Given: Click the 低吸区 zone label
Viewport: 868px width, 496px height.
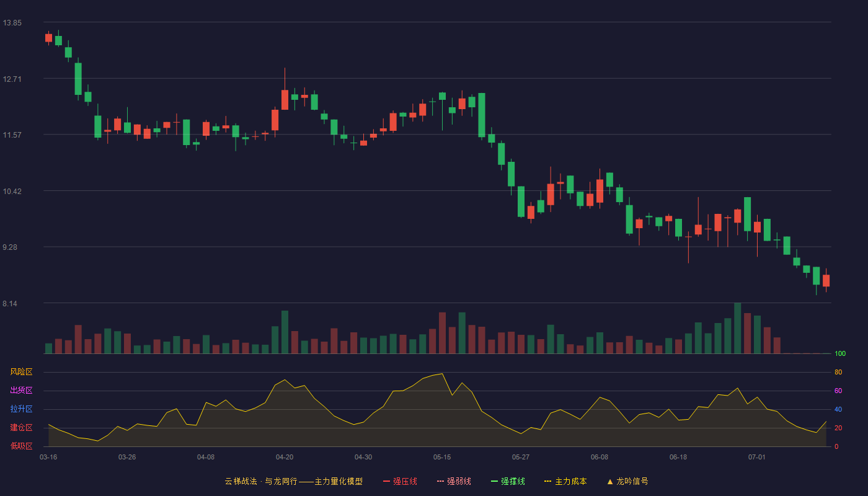Looking at the screenshot, I should [x=21, y=446].
